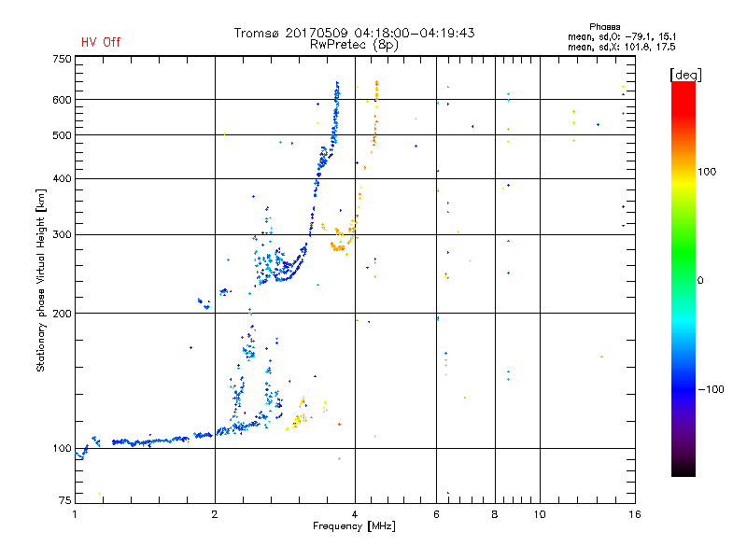The width and height of the screenshot is (747, 560).
Task: Click 'Stationary phase Virtual Height [km]' axis label
Action: click(x=41, y=280)
